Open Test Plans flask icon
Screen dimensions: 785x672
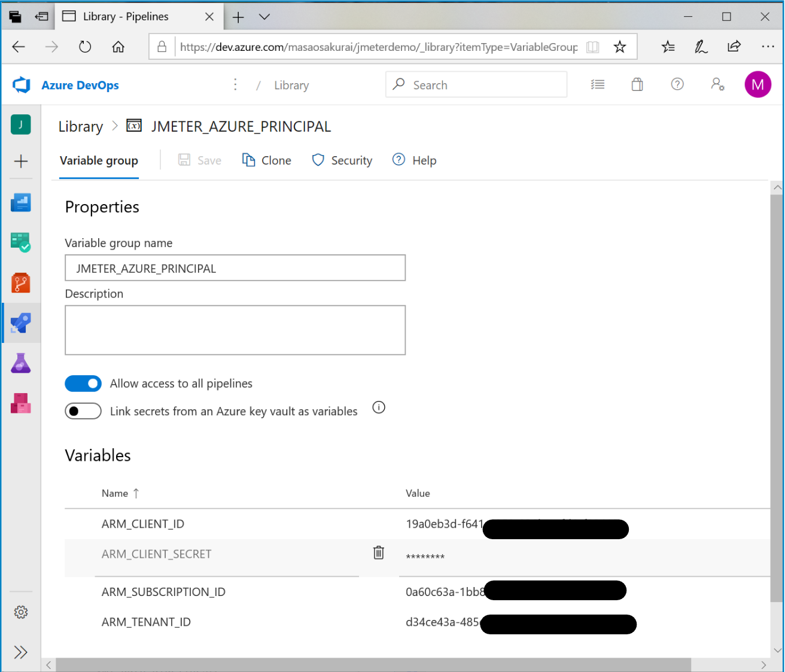[x=21, y=363]
